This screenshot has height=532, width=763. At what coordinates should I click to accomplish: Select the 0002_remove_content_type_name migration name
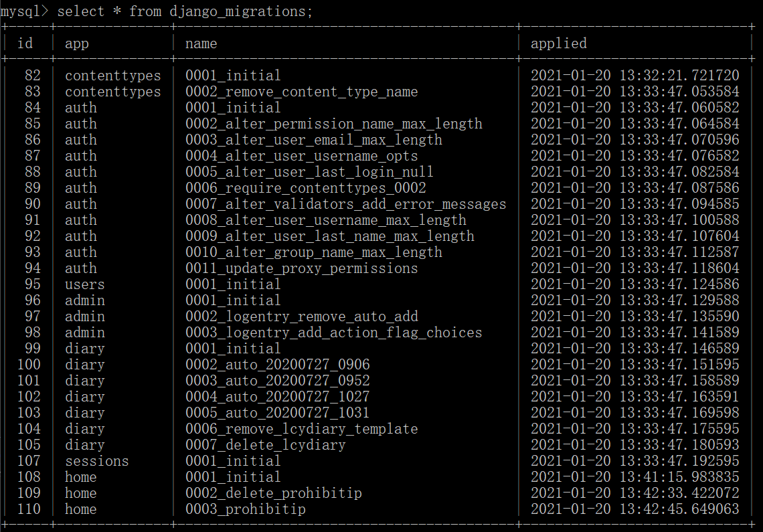pos(301,92)
